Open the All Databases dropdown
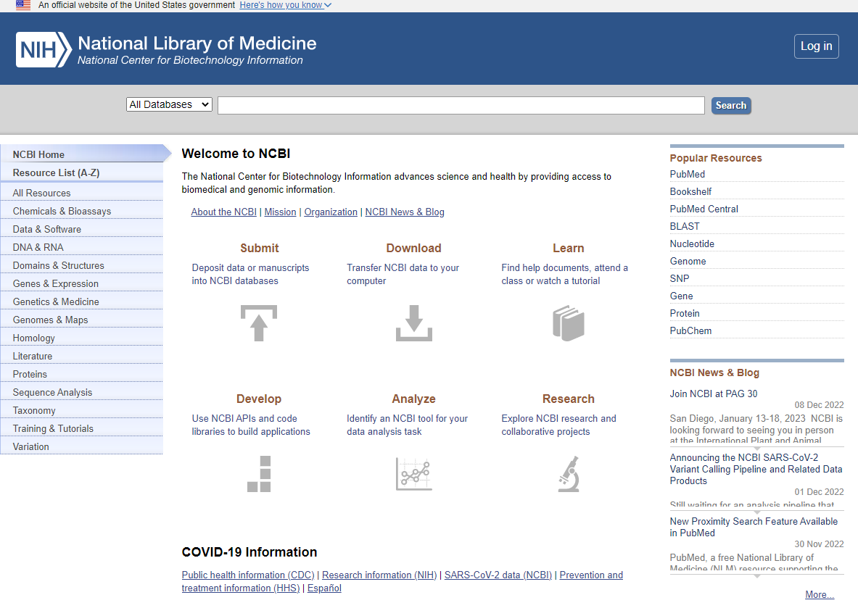 [169, 104]
